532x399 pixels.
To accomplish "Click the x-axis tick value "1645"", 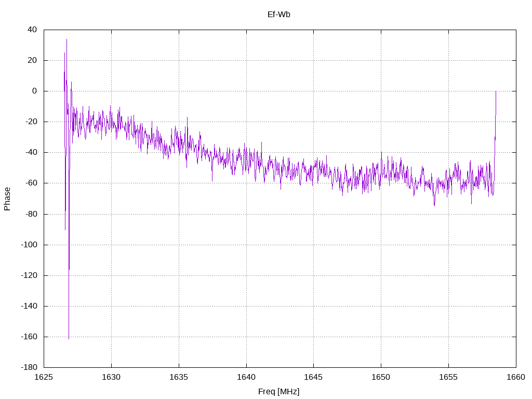I will point(313,377).
